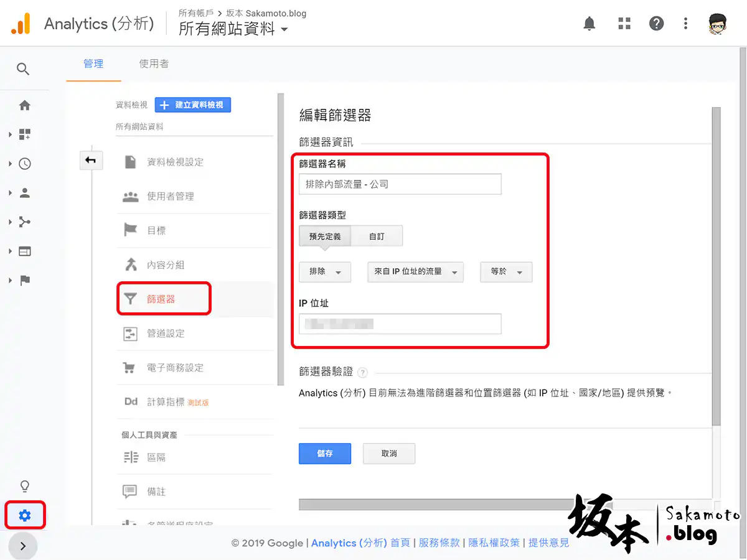Screen dimensions: 747x560
Task: Click the back arrow button in admin column
Action: pos(91,161)
